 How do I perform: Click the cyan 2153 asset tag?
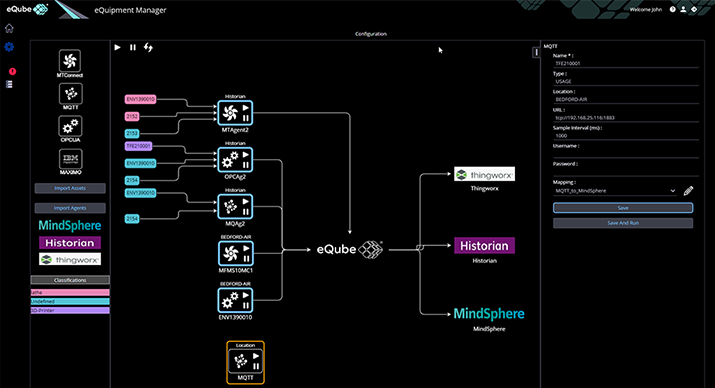(132, 134)
